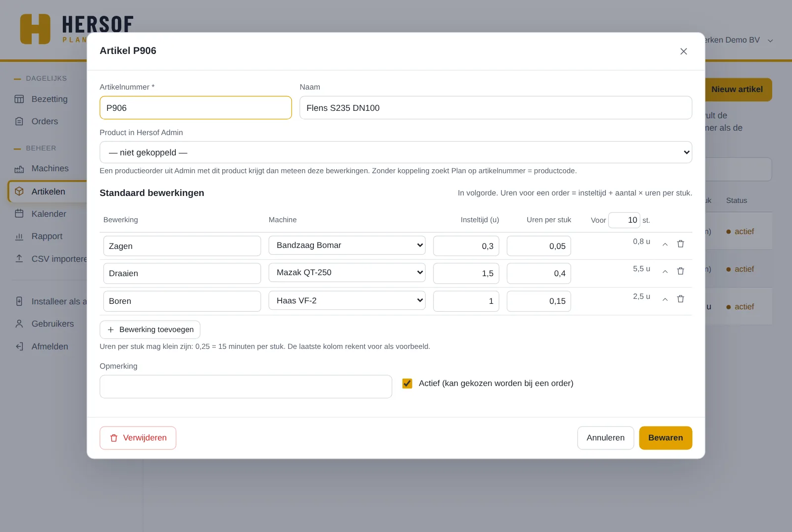
Task: Edit the Zagen uren per stuk 0,05
Action: pos(539,246)
